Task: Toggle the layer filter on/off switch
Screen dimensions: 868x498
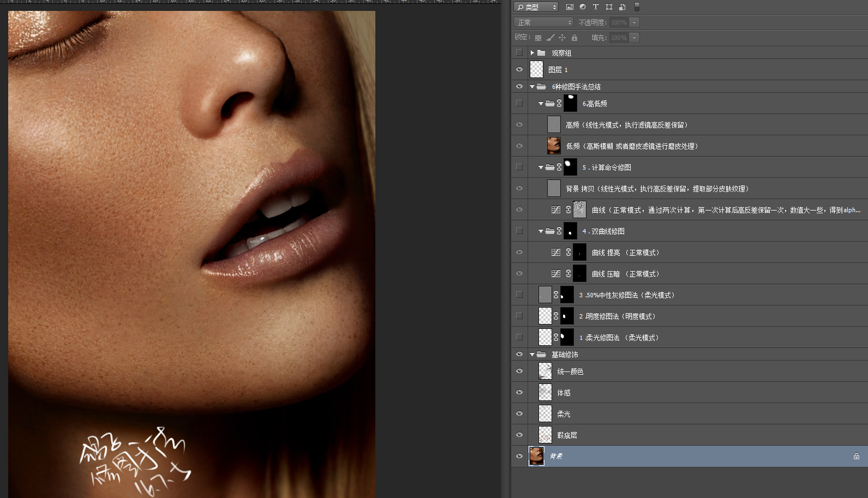Action: [x=637, y=7]
